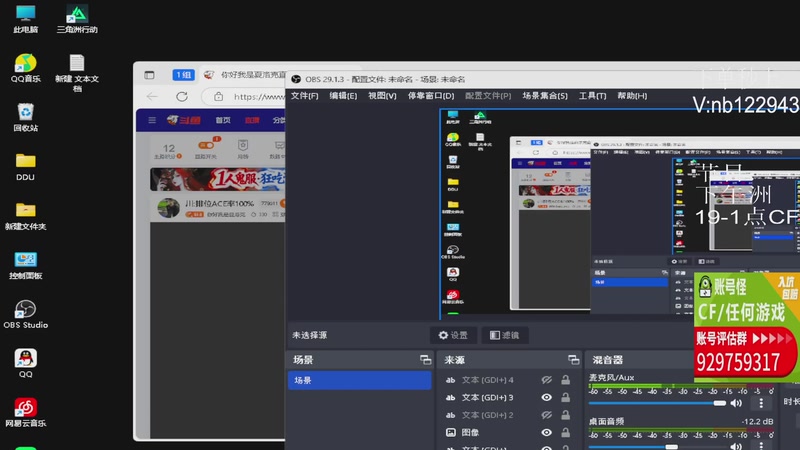The image size is (800, 450).
Task: Show the 文本 (GDI+) 4 source
Action: pos(546,380)
